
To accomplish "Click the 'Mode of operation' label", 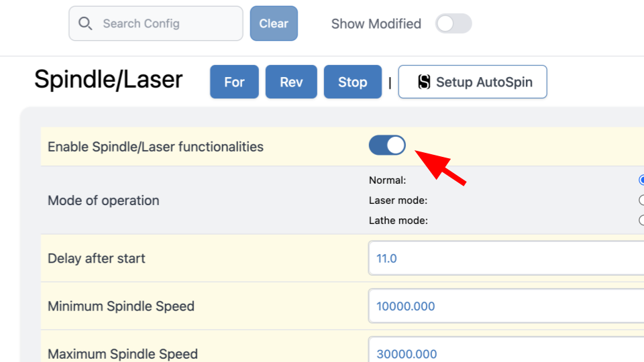I will 103,200.
